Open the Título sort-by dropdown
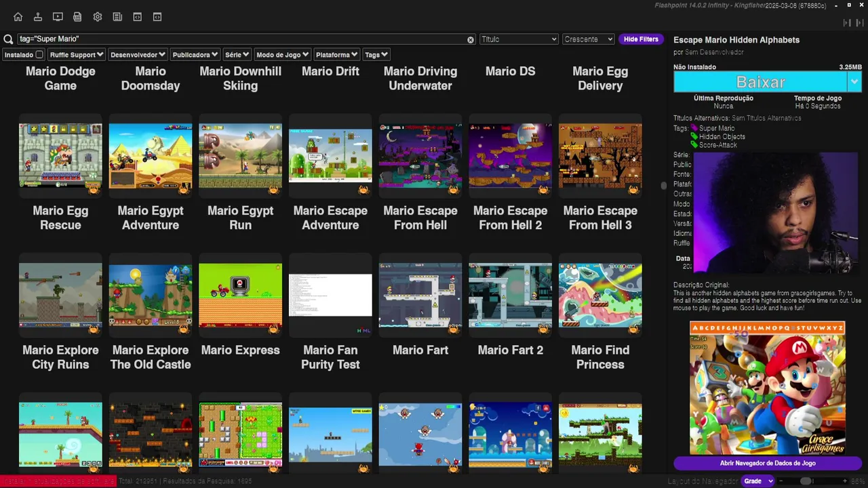868x488 pixels. tap(519, 39)
